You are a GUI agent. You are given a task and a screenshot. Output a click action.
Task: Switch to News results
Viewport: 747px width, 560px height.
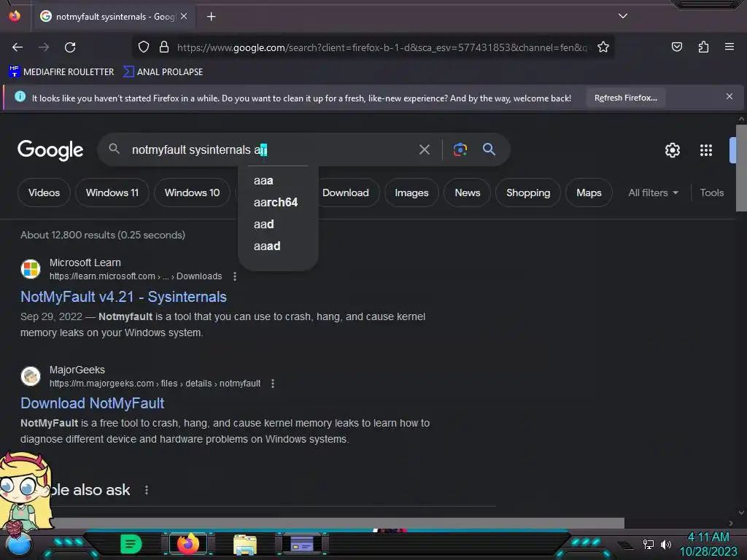468,192
